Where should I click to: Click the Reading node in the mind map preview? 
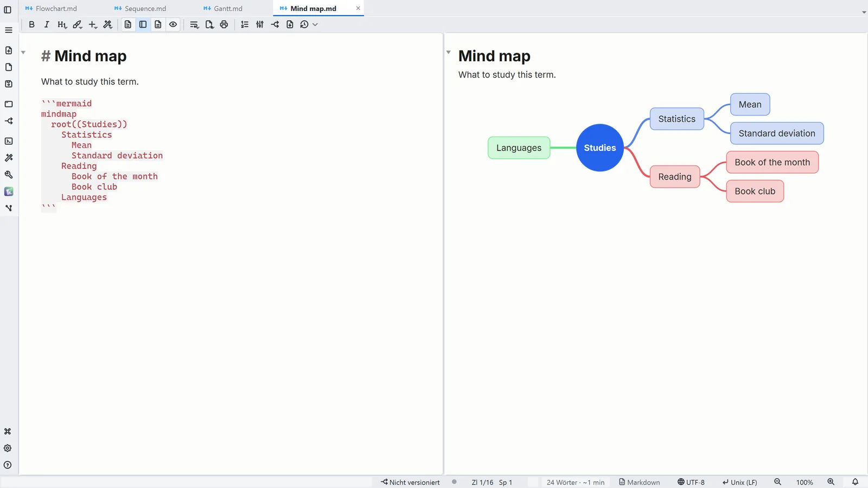[675, 177]
